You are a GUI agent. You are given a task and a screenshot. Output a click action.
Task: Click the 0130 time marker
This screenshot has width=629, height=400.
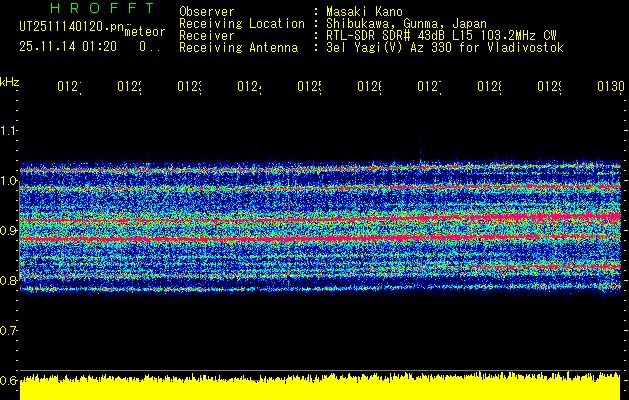(609, 88)
